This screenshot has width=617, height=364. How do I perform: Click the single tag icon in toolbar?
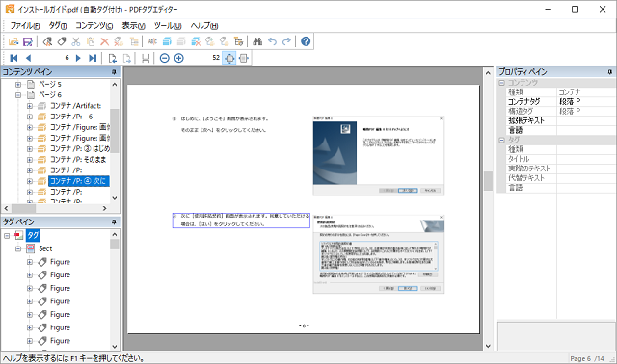click(x=62, y=41)
